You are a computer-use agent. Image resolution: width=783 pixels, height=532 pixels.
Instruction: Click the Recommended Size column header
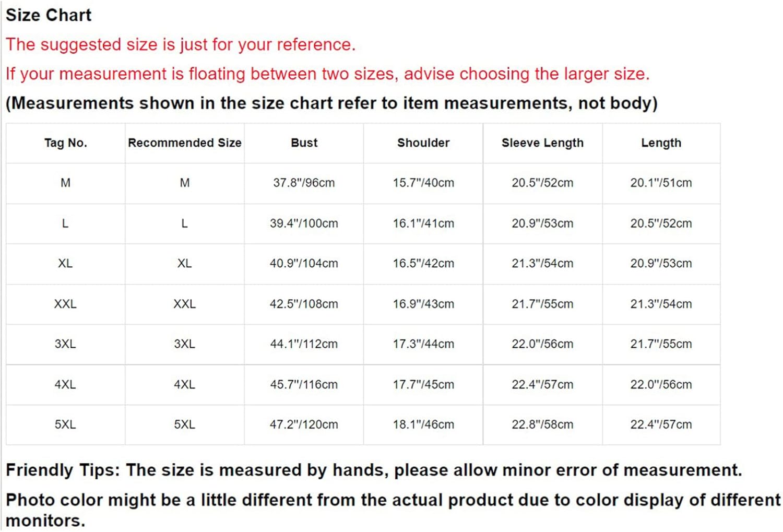[185, 143]
